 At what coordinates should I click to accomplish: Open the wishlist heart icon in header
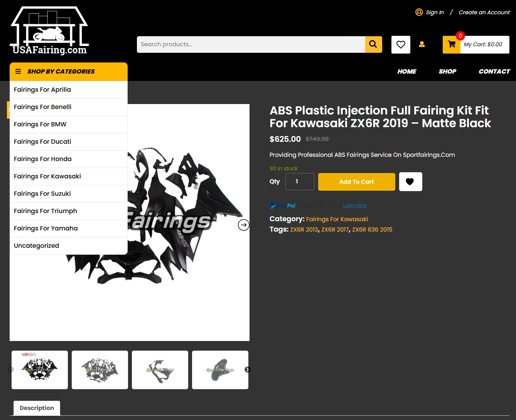pos(401,45)
